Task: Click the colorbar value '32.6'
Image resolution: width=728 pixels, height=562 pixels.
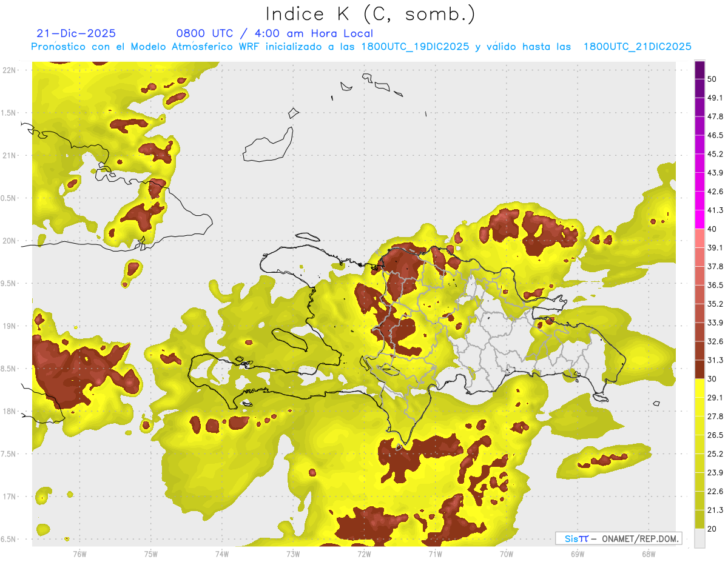Action: (x=715, y=341)
